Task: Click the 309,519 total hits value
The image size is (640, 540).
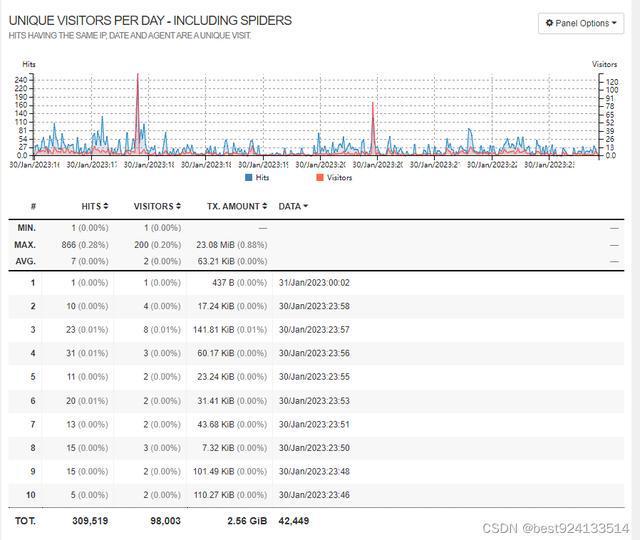Action: click(90, 521)
